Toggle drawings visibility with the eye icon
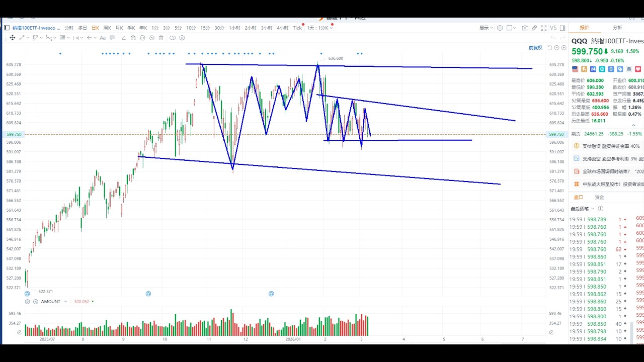The width and height of the screenshot is (644, 362). [152, 38]
